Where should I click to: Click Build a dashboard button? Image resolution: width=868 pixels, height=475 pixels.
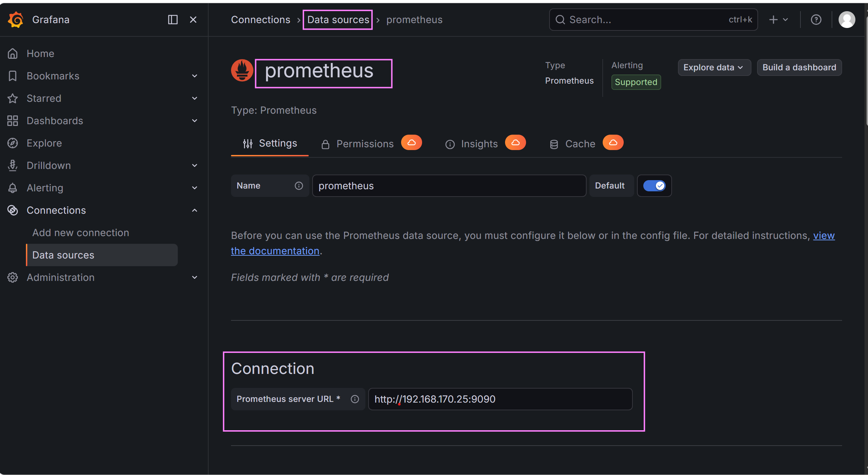pos(799,68)
